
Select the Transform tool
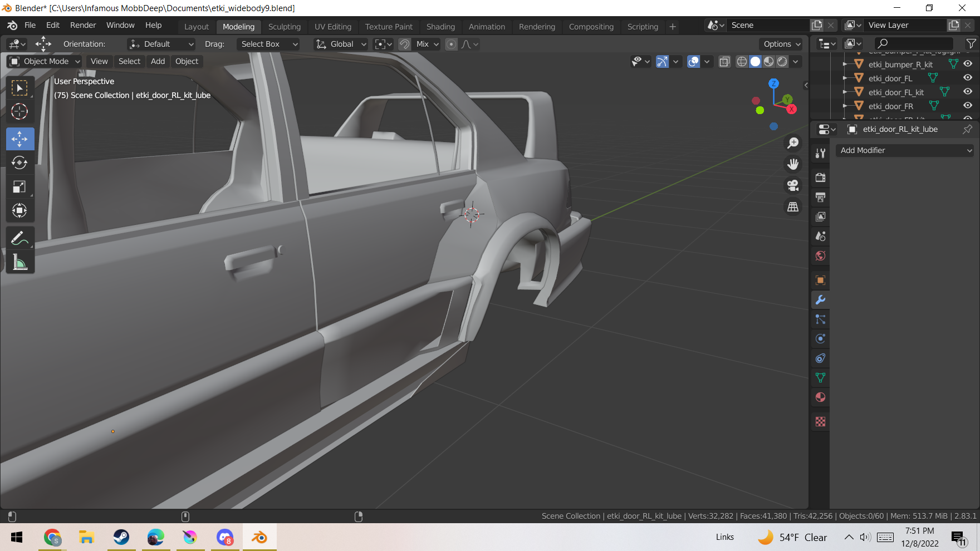(19, 210)
